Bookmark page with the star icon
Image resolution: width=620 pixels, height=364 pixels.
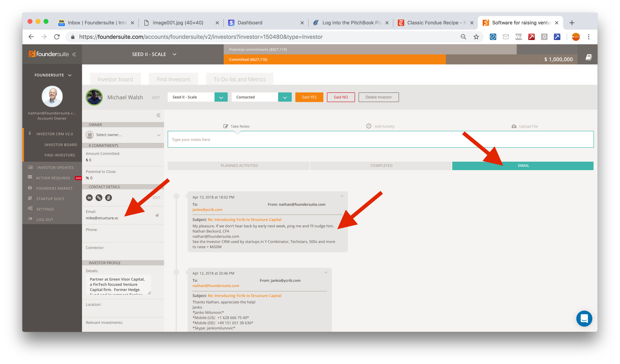476,37
